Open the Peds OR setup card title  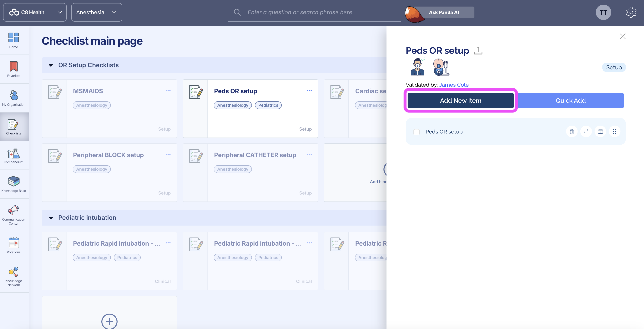[235, 91]
